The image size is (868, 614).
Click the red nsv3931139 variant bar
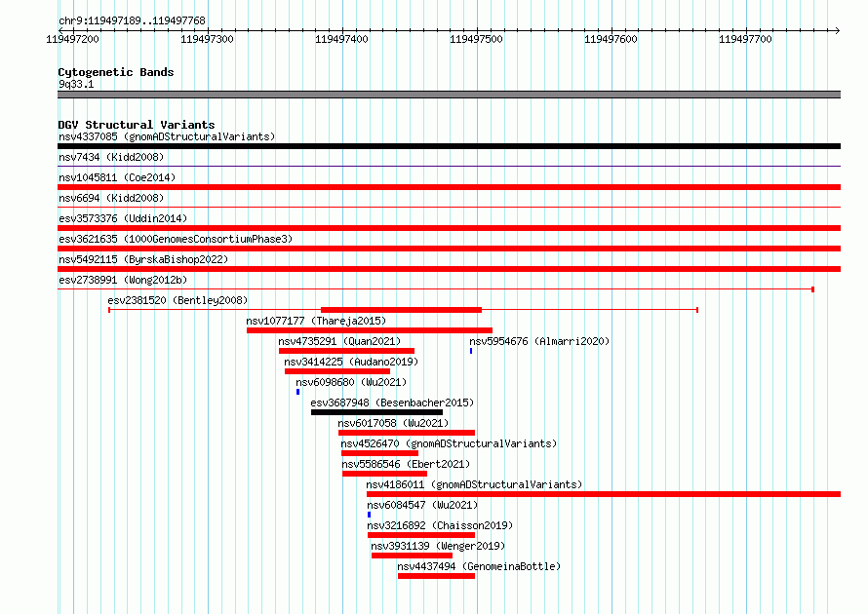pos(412,556)
